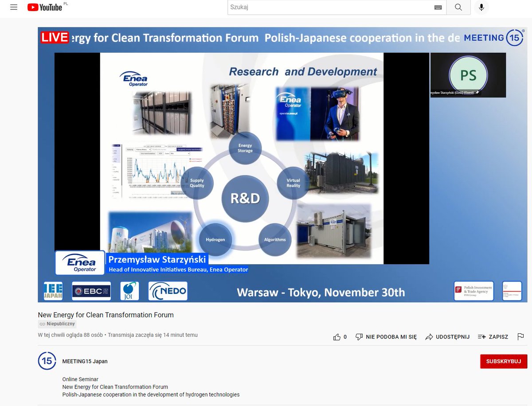This screenshot has height=406, width=532.
Task: Click the Przemysław Starzyński name caption
Action: pyautogui.click(x=157, y=259)
